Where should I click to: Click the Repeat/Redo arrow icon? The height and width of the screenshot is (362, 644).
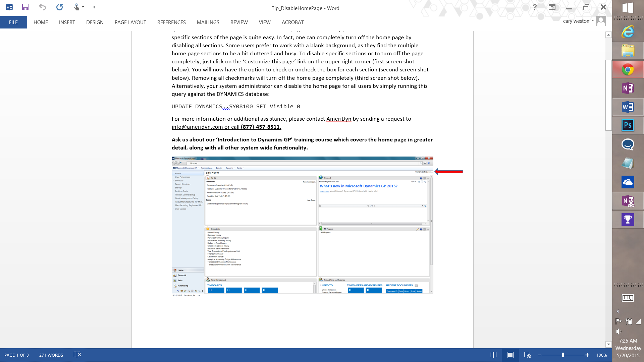tap(59, 7)
